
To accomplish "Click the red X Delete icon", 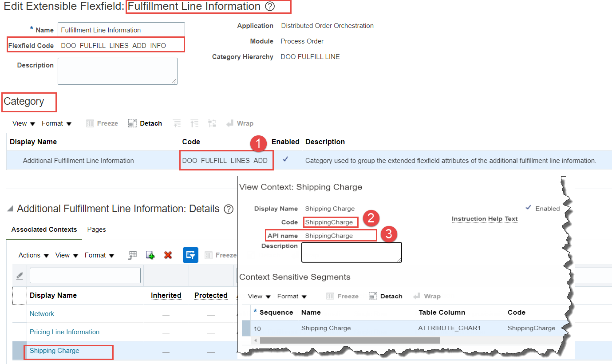I will 168,255.
